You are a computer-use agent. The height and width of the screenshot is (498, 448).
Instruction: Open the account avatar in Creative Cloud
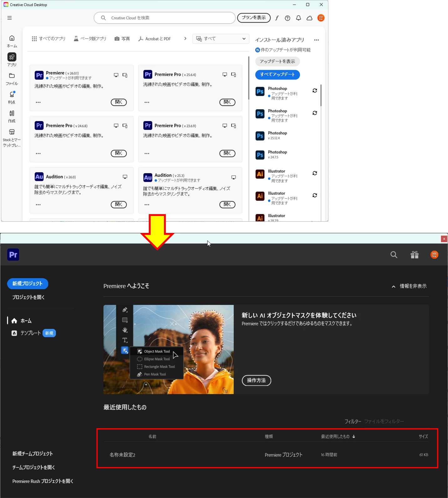pos(321,18)
